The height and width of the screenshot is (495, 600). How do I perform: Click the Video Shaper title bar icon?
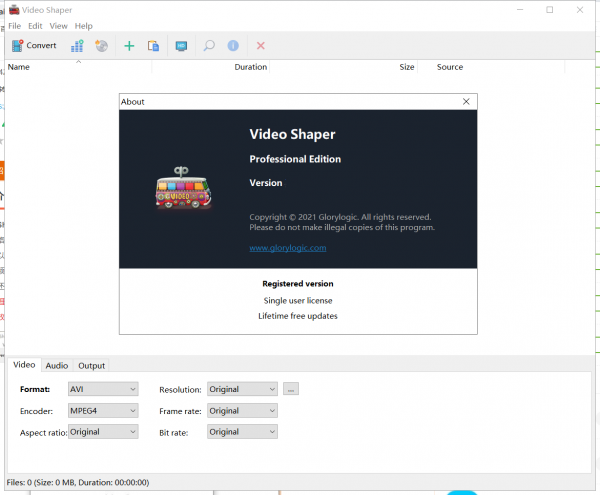pos(14,10)
